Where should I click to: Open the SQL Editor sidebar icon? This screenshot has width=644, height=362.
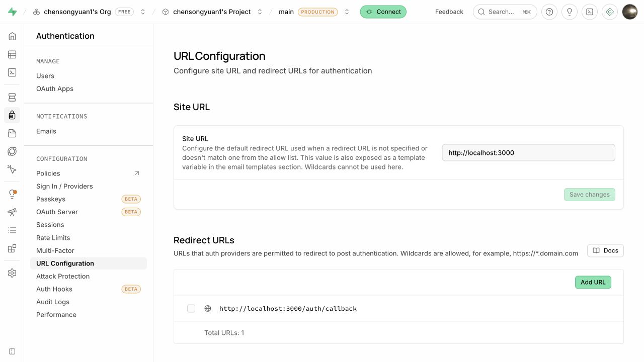(x=12, y=72)
